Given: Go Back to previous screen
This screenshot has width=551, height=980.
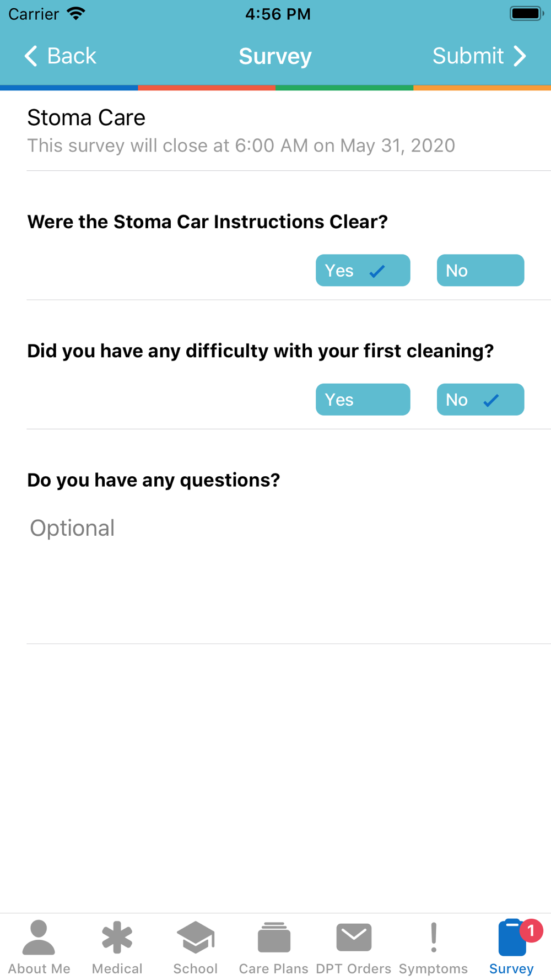Looking at the screenshot, I should [x=61, y=56].
